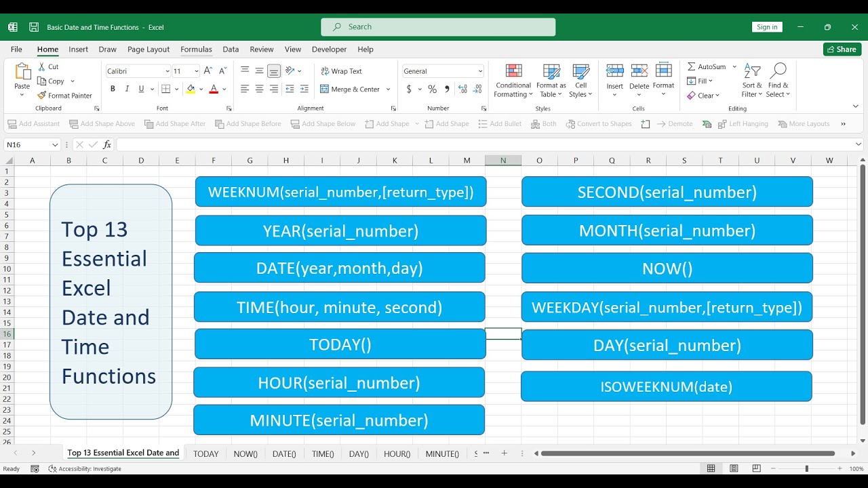
Task: Click the Paste clipboard icon
Action: (x=22, y=72)
